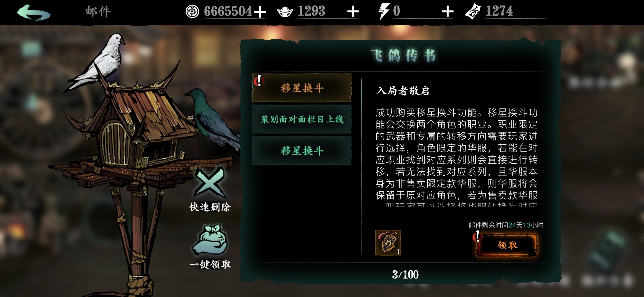Select the highlighted 移星换斗 mail entry

click(302, 88)
